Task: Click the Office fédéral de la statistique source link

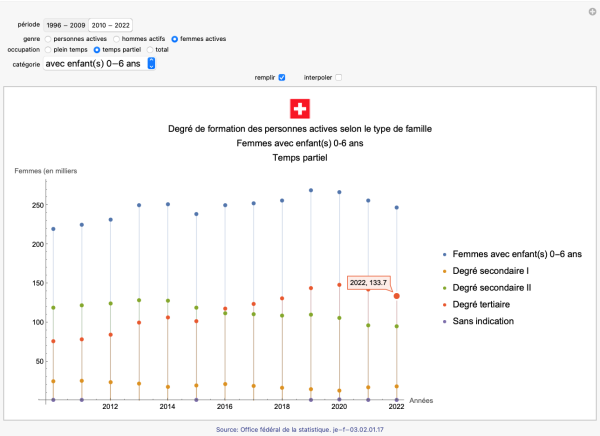Action: [x=300, y=429]
